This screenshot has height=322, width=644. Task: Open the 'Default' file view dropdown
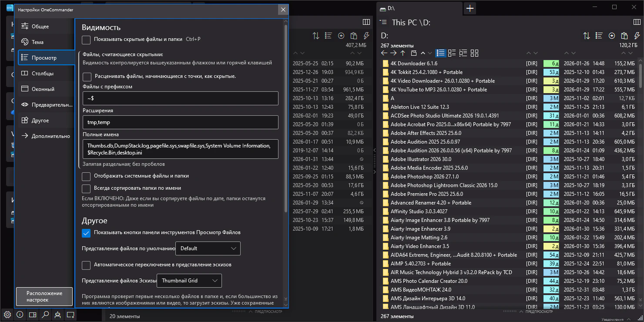click(x=208, y=248)
